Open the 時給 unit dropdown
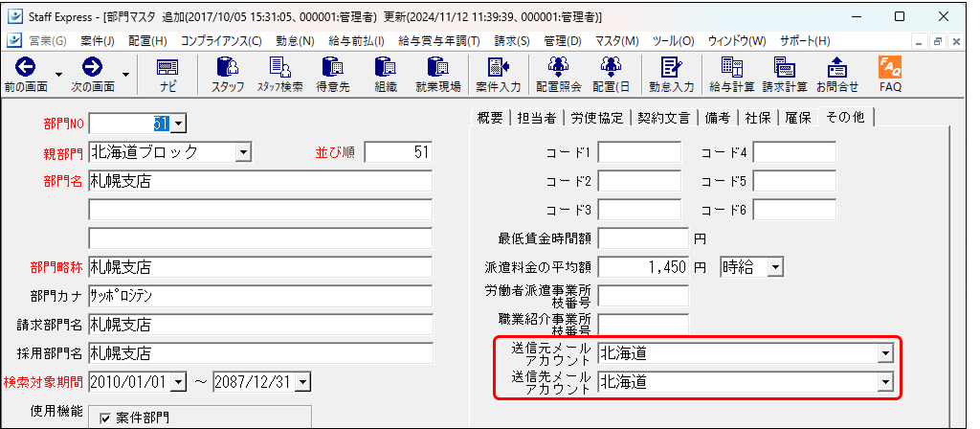Screen dimensions: 980x429 [x=775, y=268]
